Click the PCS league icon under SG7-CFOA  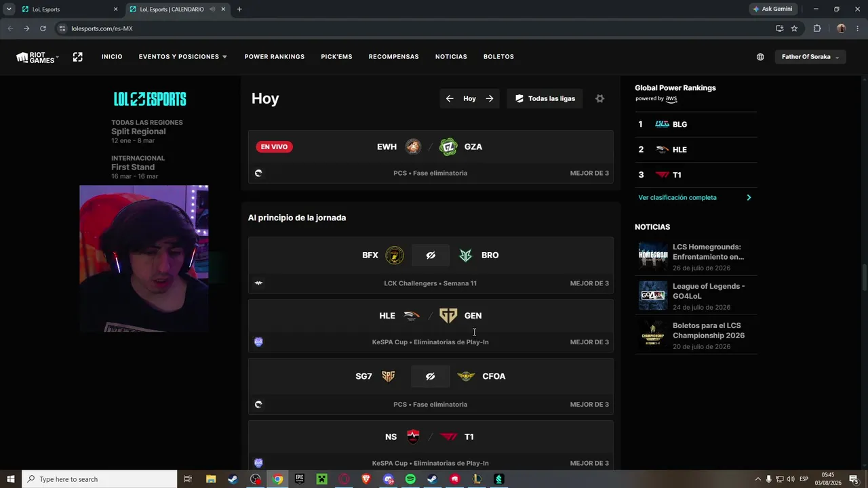(258, 405)
